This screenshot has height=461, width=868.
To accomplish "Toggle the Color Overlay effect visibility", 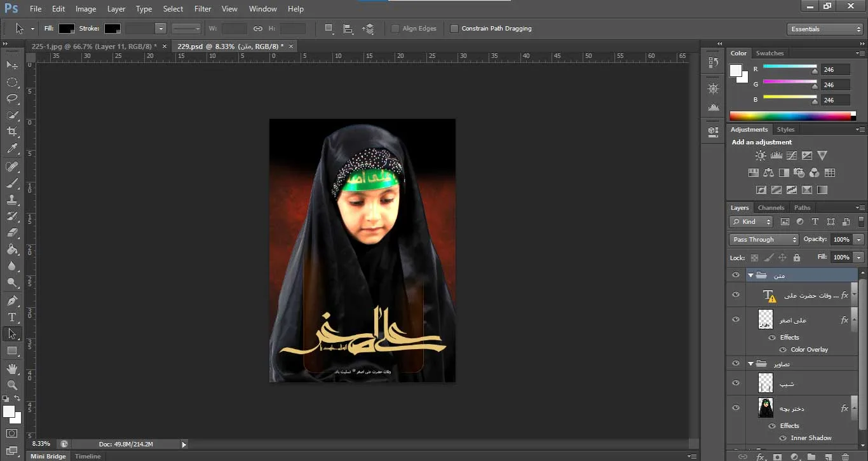I will point(783,350).
